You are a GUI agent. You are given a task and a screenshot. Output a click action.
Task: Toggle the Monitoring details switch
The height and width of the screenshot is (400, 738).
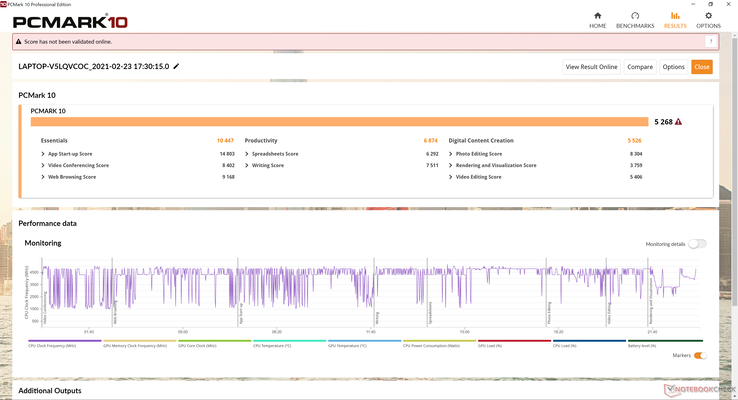click(x=696, y=244)
